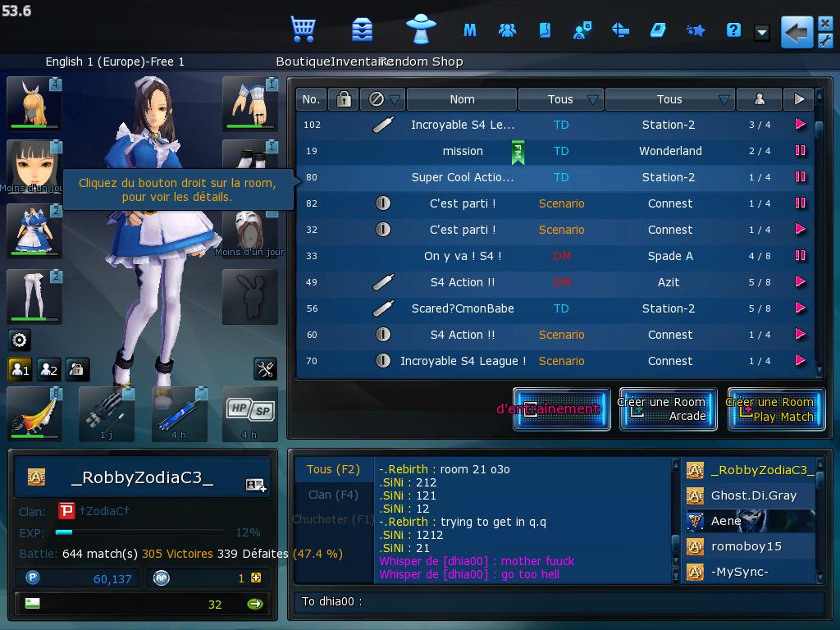Image resolution: width=840 pixels, height=630 pixels.
Task: Select the empty rabbit pet slot
Action: (250, 296)
